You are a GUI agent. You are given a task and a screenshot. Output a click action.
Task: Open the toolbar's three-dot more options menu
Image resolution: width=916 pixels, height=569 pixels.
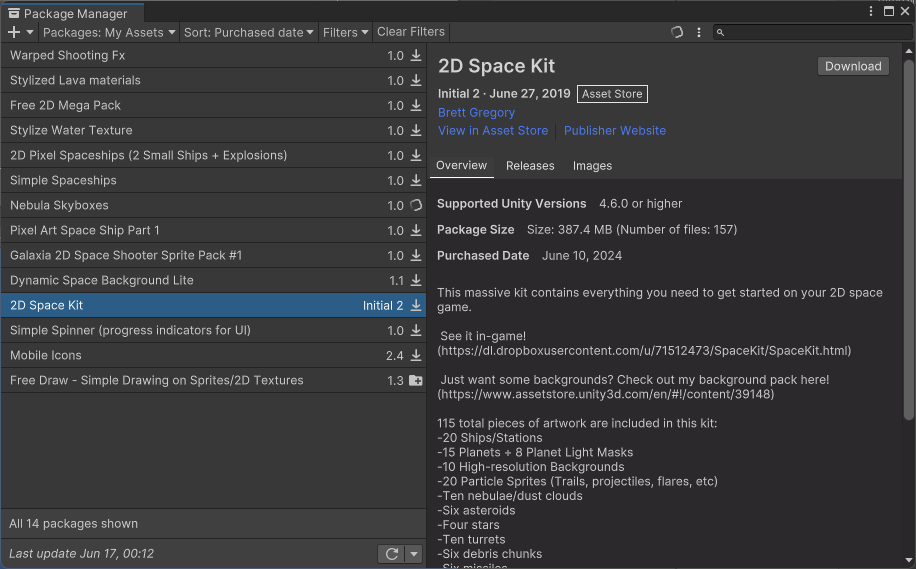point(699,32)
